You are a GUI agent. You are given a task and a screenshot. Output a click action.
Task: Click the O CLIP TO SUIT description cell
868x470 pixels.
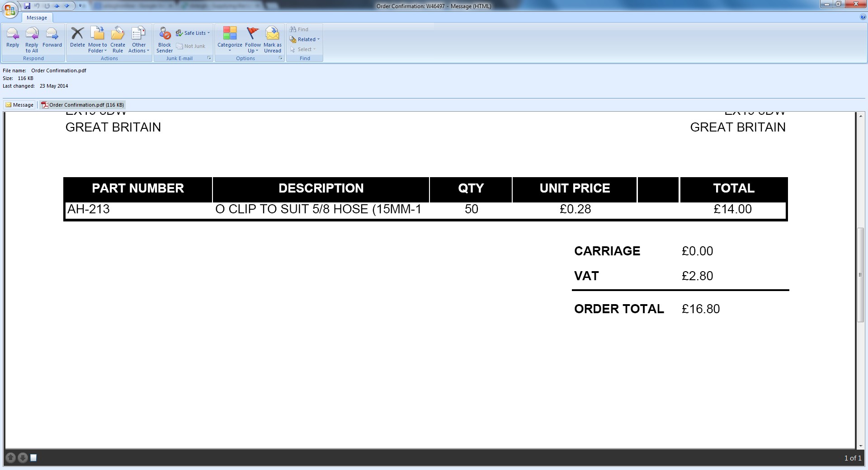[318, 209]
